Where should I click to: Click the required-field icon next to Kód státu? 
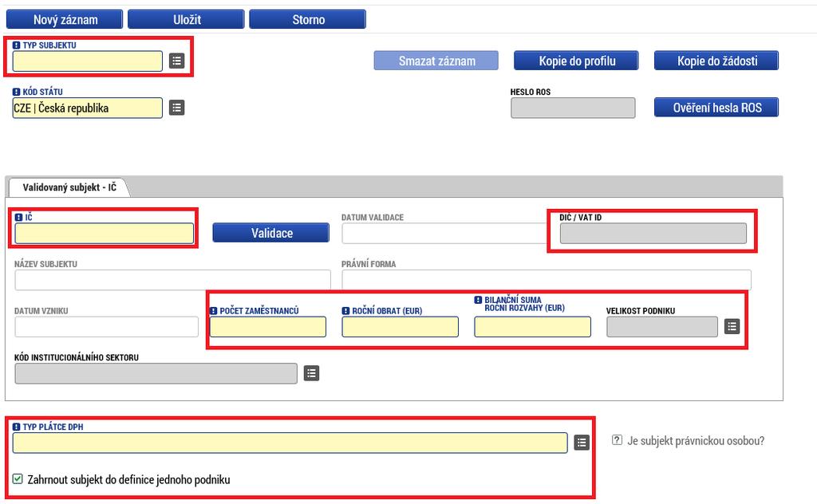[16, 92]
